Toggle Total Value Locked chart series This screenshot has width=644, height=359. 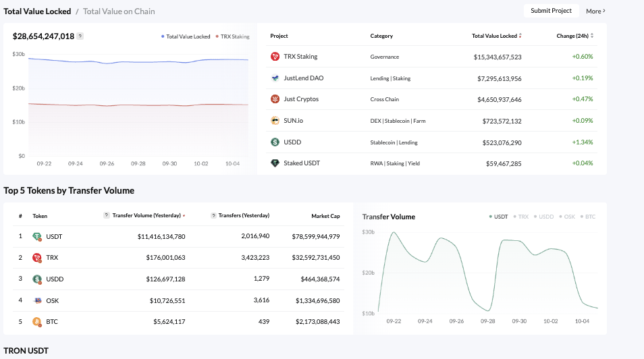tap(186, 36)
